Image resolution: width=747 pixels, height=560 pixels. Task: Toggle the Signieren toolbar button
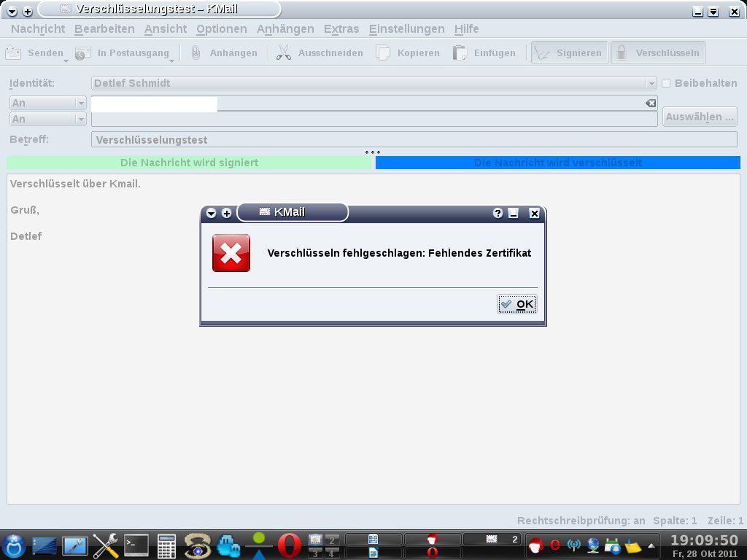[569, 52]
